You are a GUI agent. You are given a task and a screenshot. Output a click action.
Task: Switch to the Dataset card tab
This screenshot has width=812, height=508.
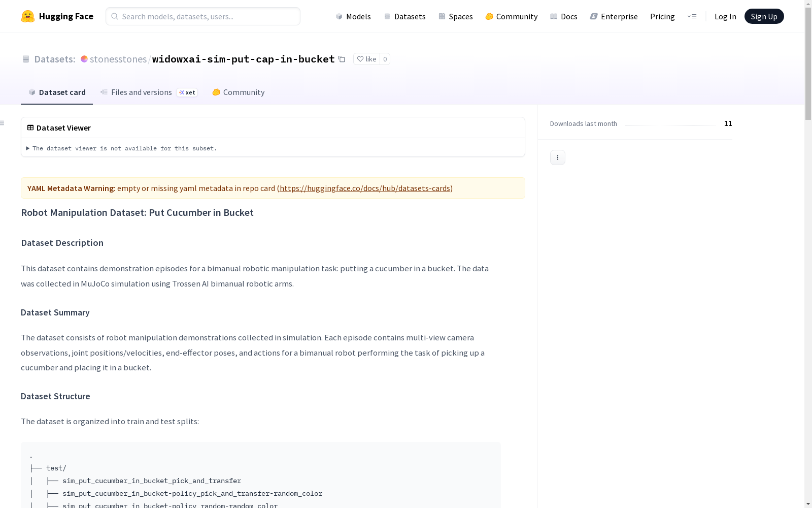click(57, 92)
